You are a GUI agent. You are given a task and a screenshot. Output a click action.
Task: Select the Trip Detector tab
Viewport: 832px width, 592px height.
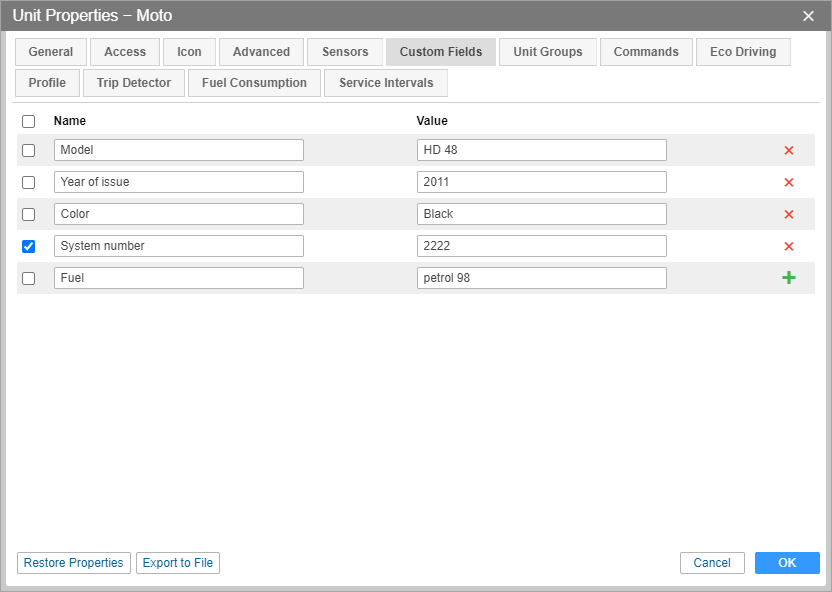134,83
